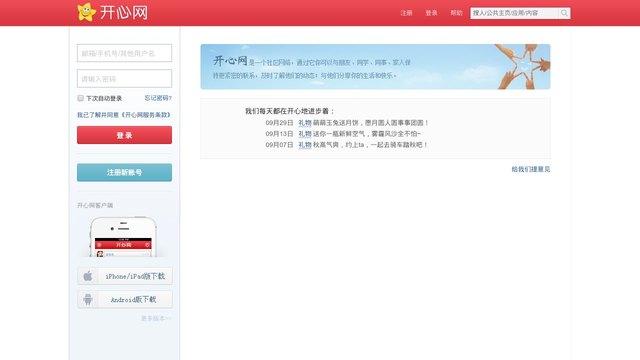This screenshot has width=640, height=360.
Task: Open 给我们提意见 feedback link
Action: 531,169
